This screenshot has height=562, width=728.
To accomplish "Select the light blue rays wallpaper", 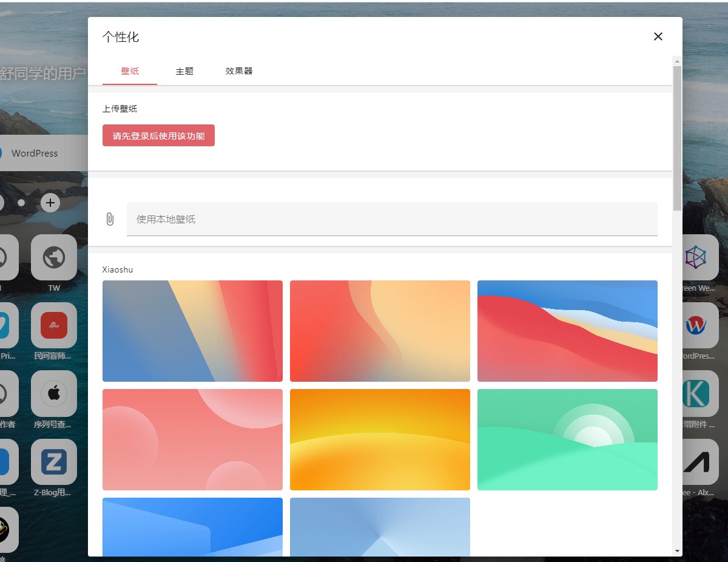I will [380, 527].
